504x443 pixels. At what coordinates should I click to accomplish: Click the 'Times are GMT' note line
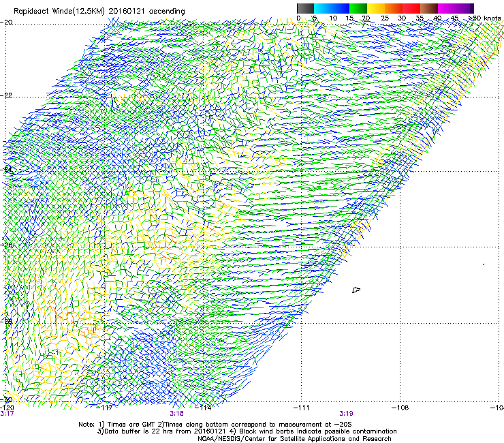[x=215, y=425]
